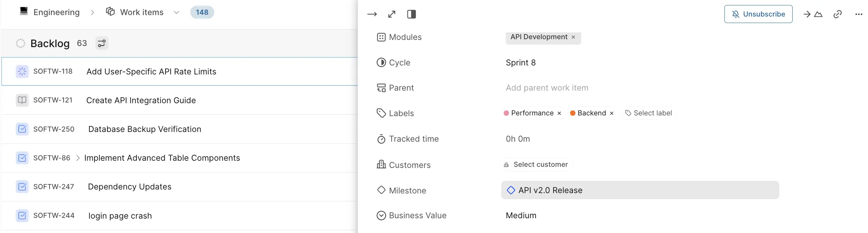Remove the Performance label
The height and width of the screenshot is (233, 868).
pos(559,113)
